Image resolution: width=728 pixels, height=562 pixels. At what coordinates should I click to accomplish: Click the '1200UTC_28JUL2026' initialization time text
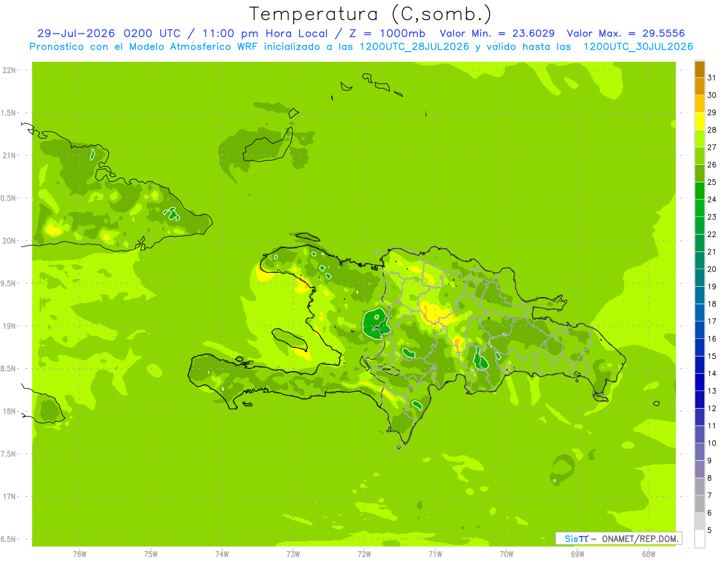(414, 46)
